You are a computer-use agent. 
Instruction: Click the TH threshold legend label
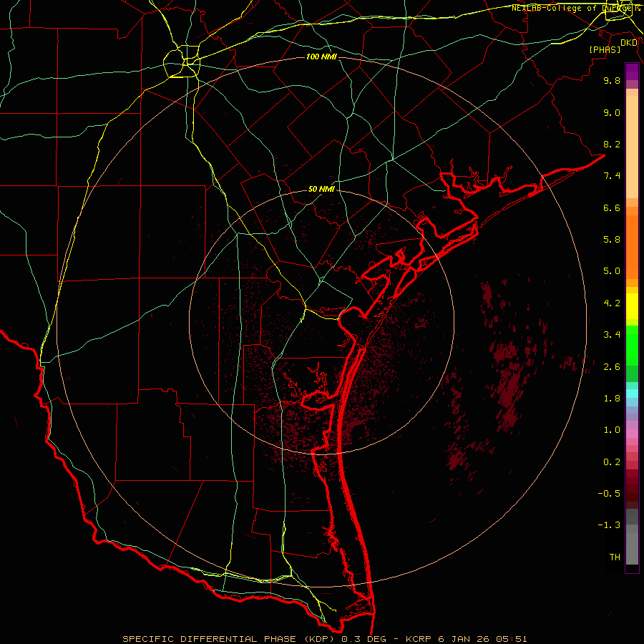(615, 557)
